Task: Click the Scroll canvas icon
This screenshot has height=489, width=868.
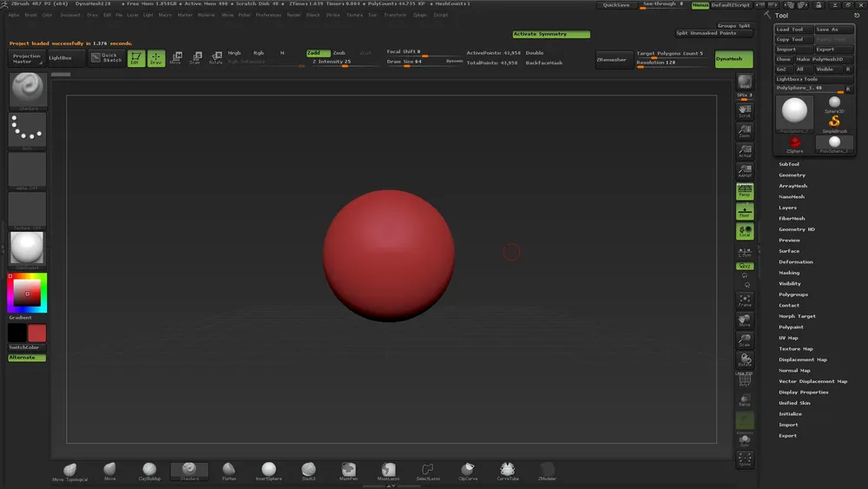Action: coord(744,111)
